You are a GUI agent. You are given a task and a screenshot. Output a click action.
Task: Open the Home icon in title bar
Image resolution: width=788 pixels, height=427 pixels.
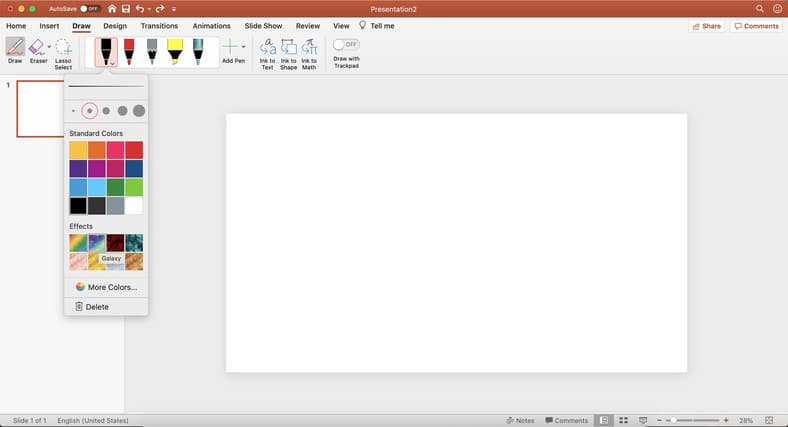[112, 9]
